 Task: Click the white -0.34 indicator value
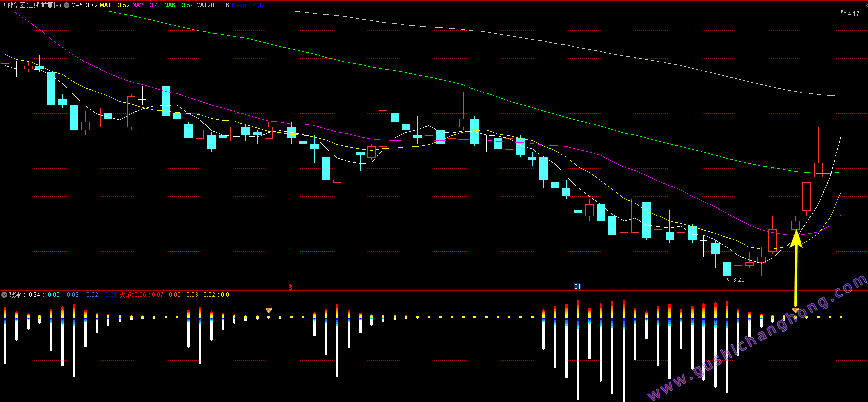click(x=33, y=295)
